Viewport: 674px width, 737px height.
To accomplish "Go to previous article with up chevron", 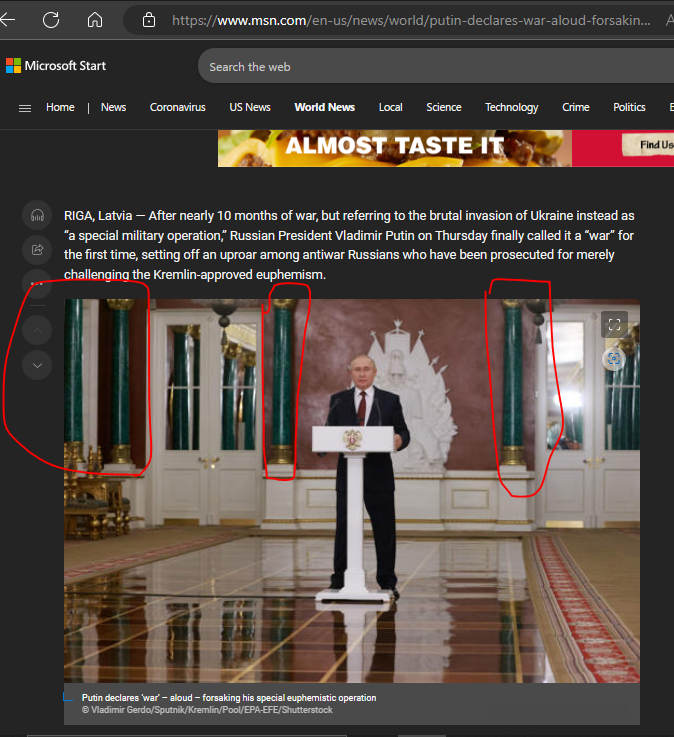I will 37,331.
